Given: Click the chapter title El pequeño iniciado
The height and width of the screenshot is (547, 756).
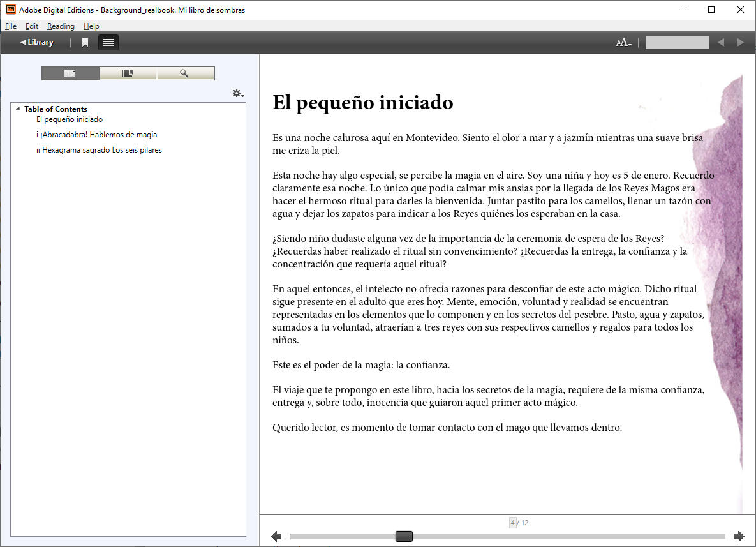Looking at the screenshot, I should [362, 102].
